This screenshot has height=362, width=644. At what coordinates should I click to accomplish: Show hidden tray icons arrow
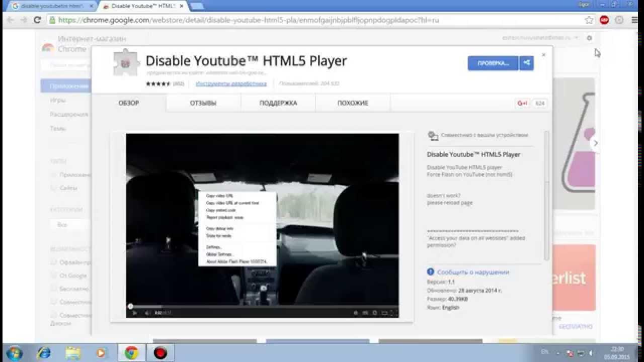pyautogui.click(x=558, y=353)
